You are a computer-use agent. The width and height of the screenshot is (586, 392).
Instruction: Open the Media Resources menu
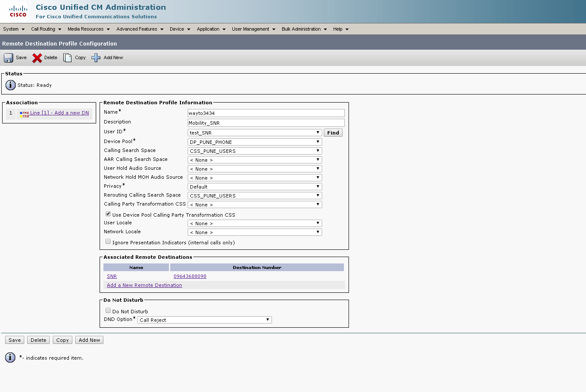click(x=89, y=29)
